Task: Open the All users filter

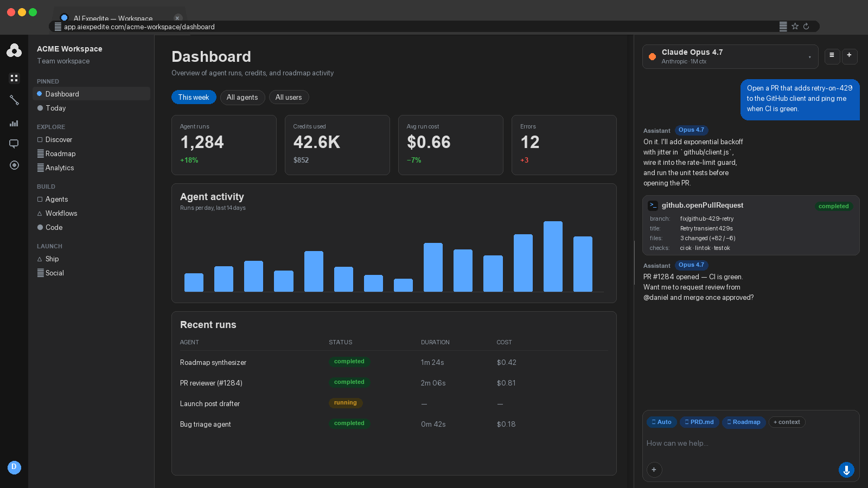Action: [289, 97]
